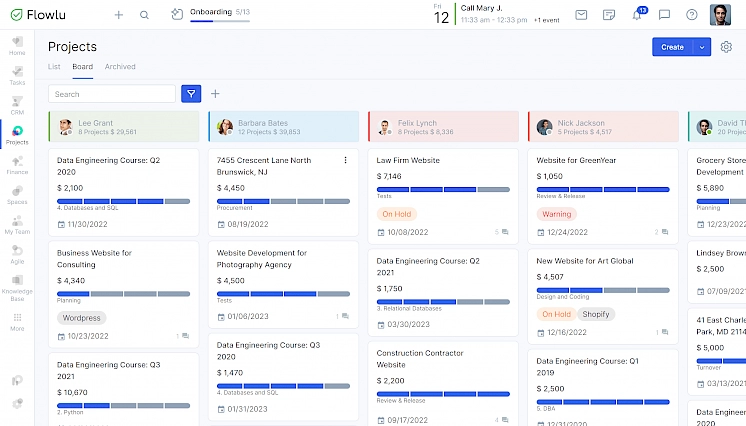
Task: Go to Tasks in the sidebar
Action: click(x=17, y=75)
